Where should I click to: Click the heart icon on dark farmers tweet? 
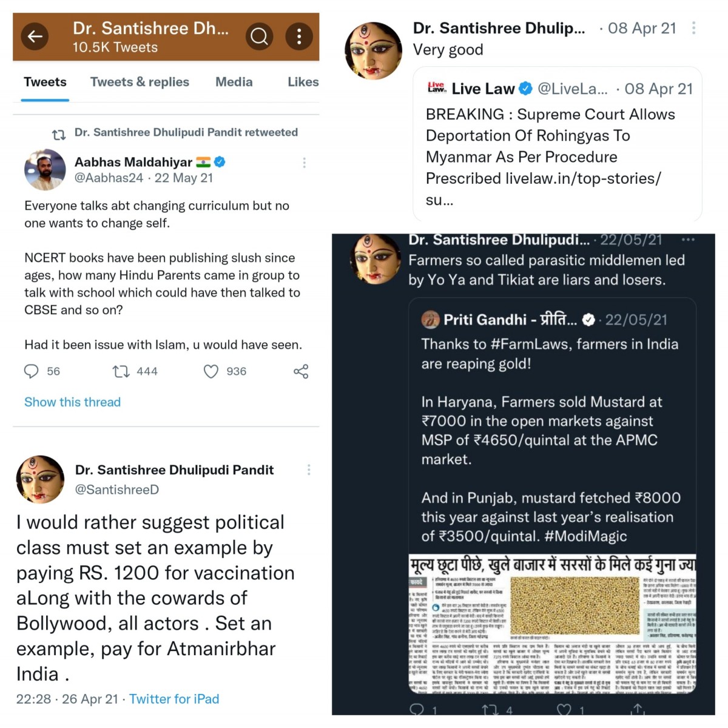(564, 709)
